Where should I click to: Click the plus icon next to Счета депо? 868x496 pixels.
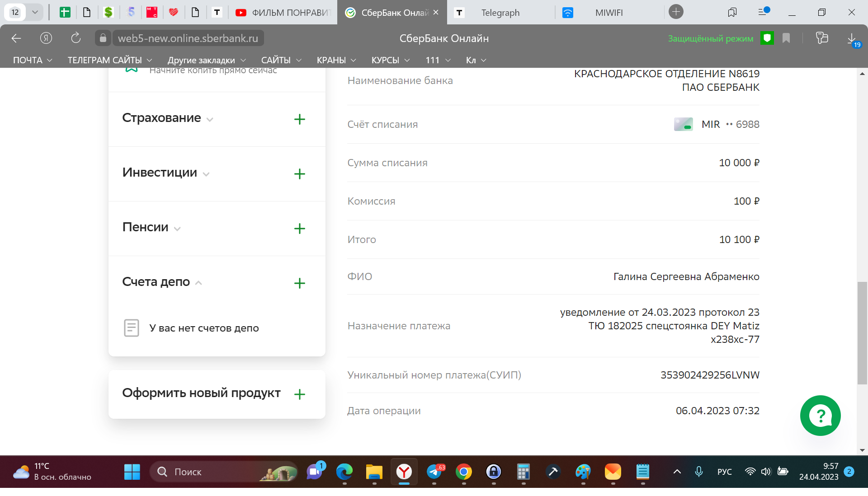[299, 283]
